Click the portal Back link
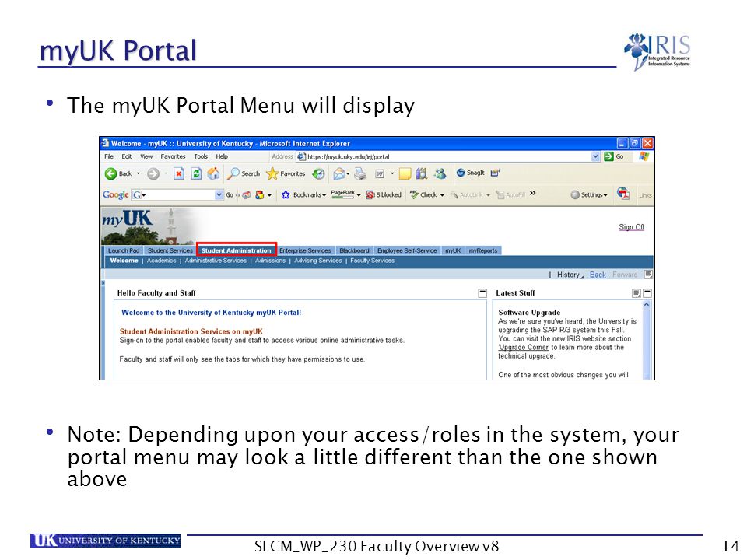 coord(598,275)
